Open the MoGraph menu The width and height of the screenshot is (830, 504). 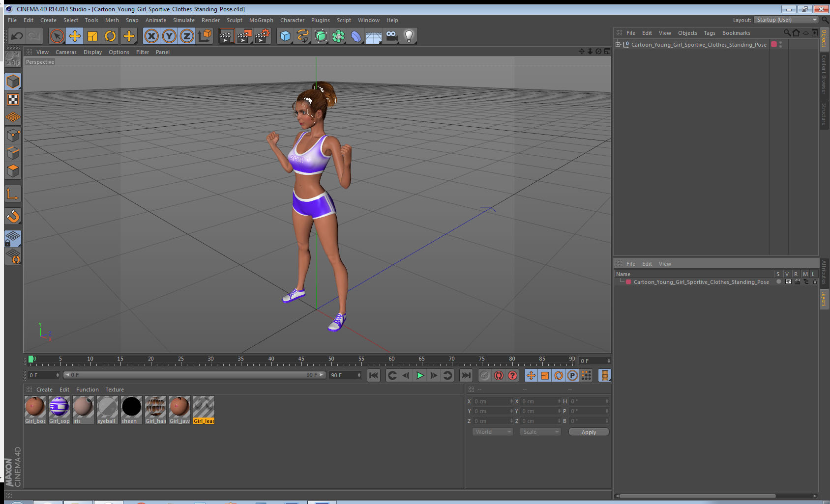coord(261,20)
